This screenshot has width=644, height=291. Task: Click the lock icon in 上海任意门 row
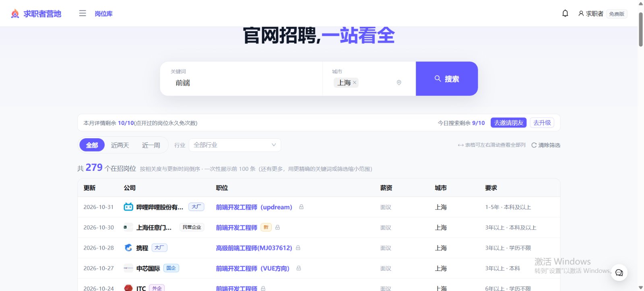click(x=277, y=227)
